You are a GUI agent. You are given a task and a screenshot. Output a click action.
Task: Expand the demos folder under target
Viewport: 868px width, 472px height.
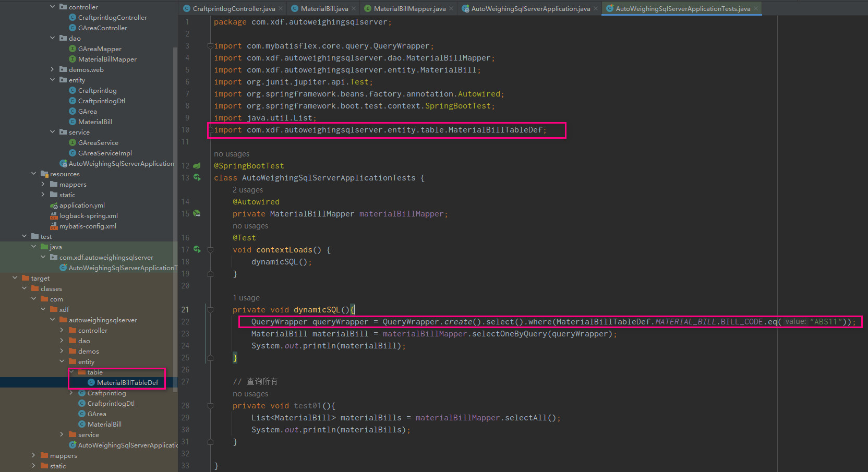pos(62,351)
